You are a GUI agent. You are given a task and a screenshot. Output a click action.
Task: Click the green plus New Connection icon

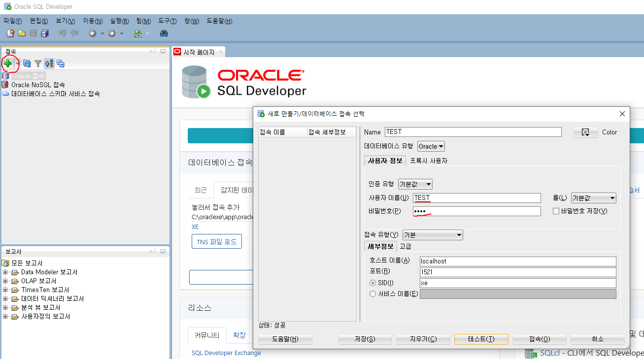[8, 64]
